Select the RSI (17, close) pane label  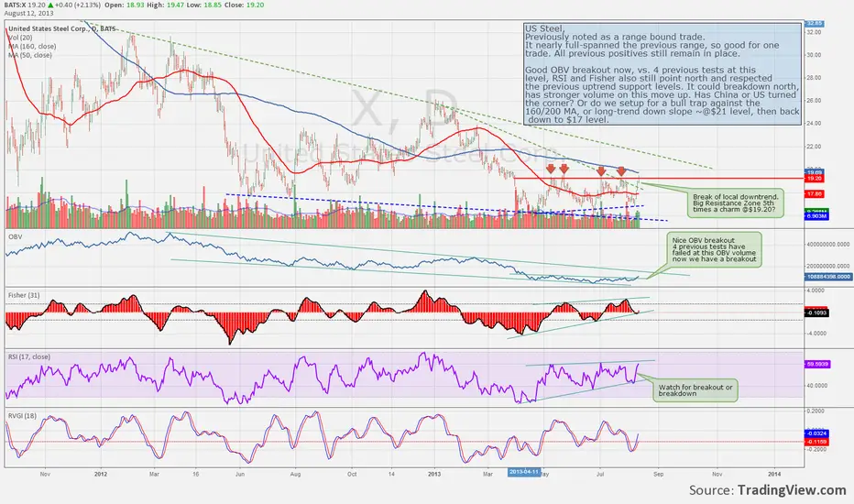coord(29,356)
